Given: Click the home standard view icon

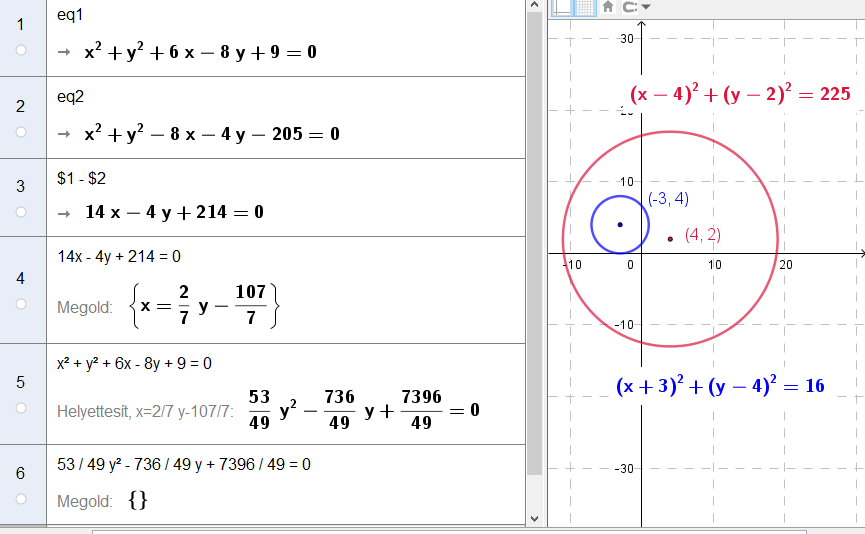Looking at the screenshot, I should click(x=607, y=6).
